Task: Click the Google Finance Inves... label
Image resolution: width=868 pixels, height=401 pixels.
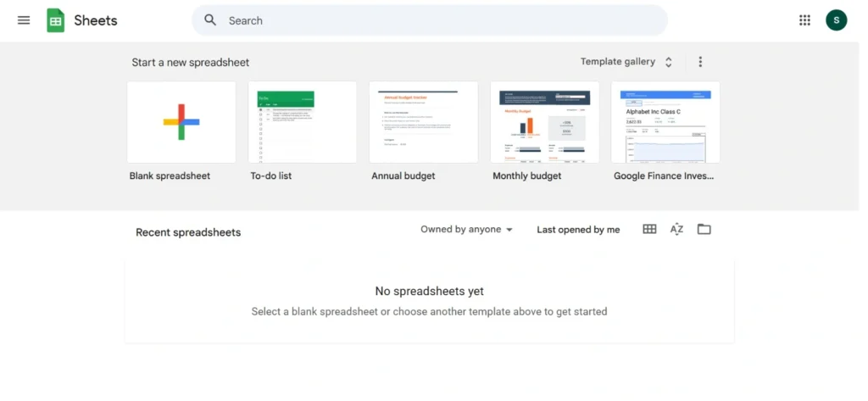Action: tap(664, 175)
